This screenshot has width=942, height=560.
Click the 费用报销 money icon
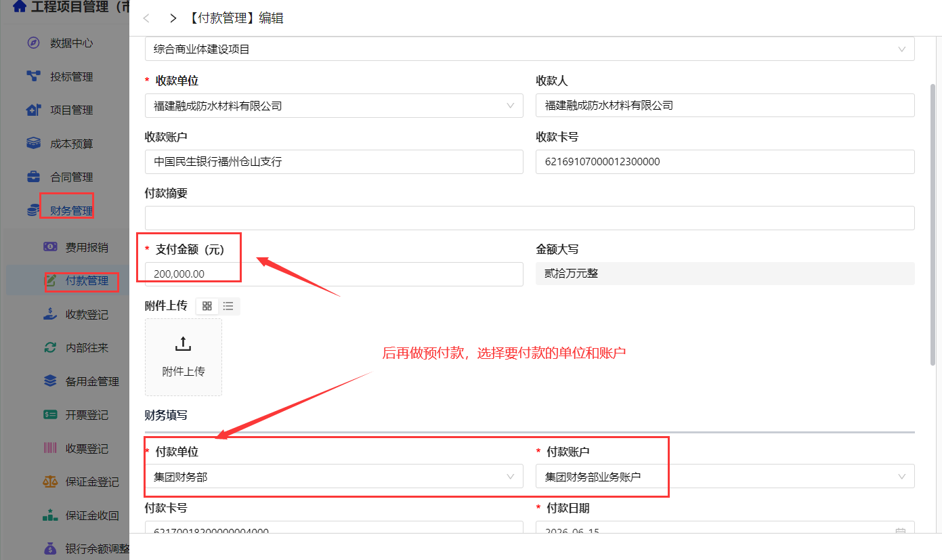(50, 247)
